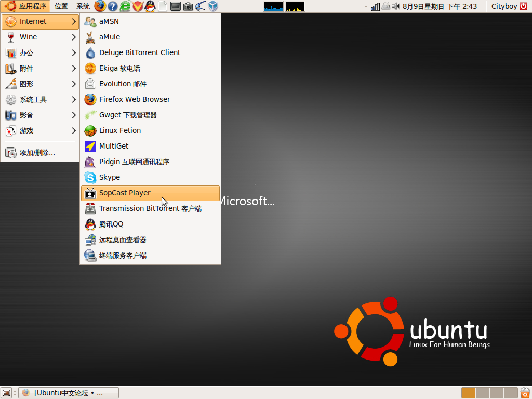Expand the 附件 category arrow
This screenshot has height=399, width=532.
click(x=74, y=68)
